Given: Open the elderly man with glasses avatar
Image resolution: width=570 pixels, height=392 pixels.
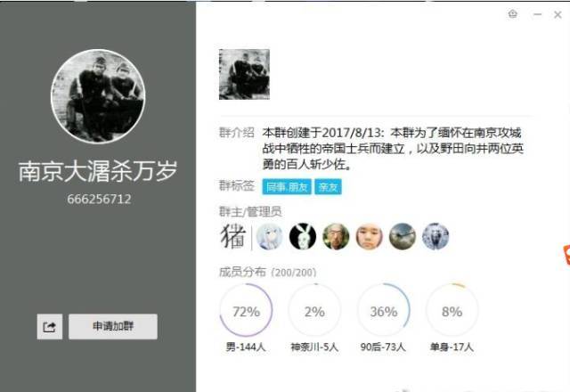Looking at the screenshot, I should tap(336, 237).
